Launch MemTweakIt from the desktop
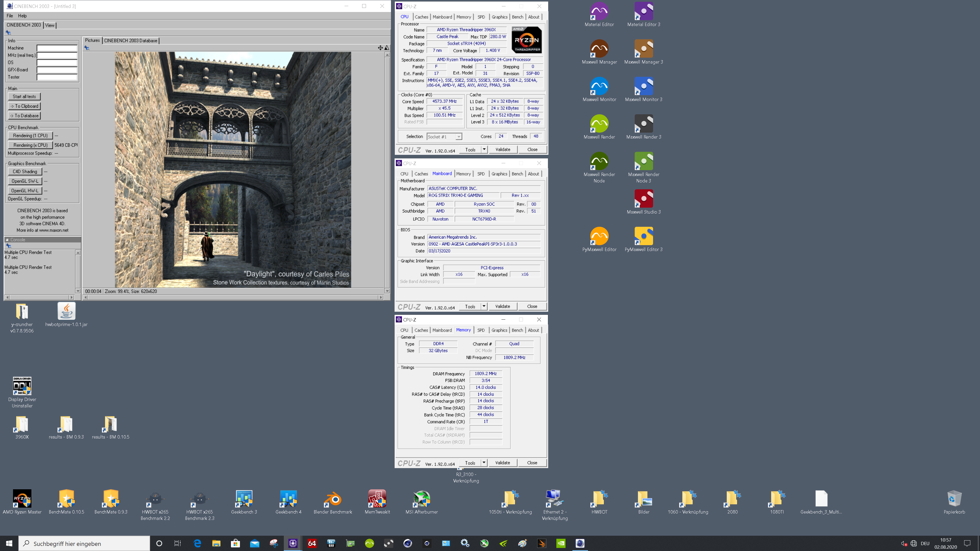The height and width of the screenshot is (551, 980). pos(377,502)
